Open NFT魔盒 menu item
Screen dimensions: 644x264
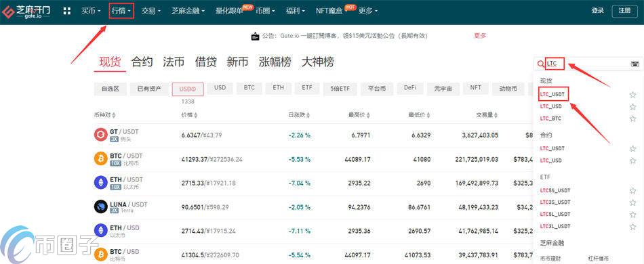tap(329, 12)
